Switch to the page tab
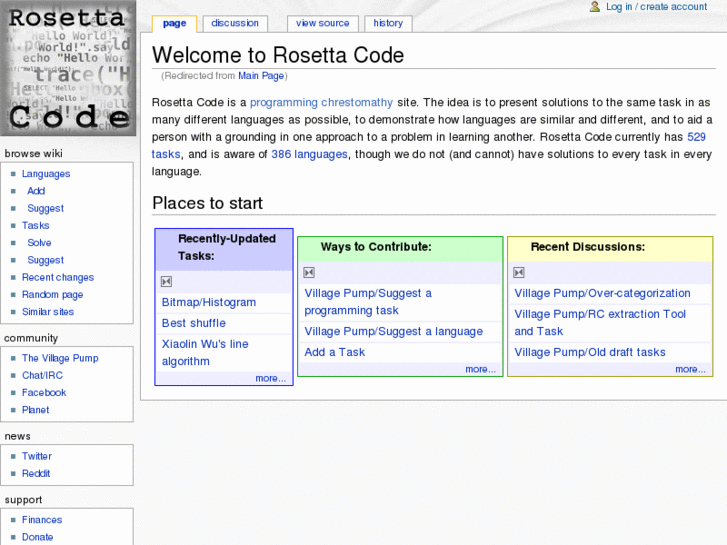 [x=174, y=23]
